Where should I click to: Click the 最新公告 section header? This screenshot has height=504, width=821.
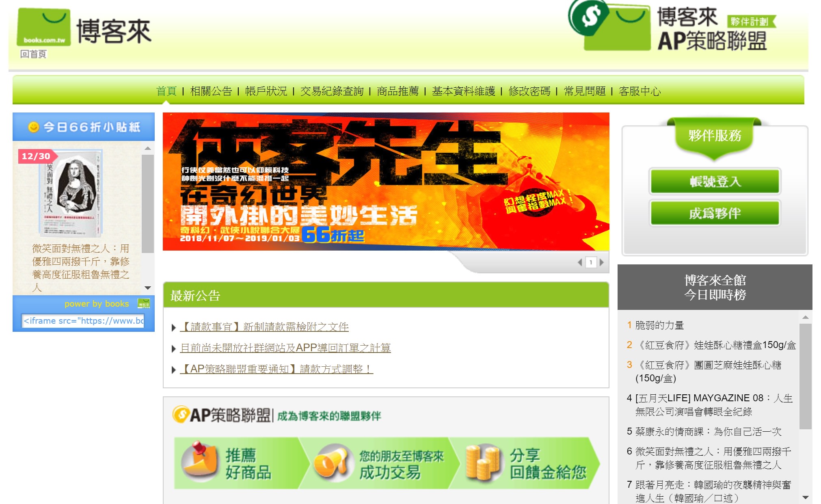pyautogui.click(x=386, y=295)
